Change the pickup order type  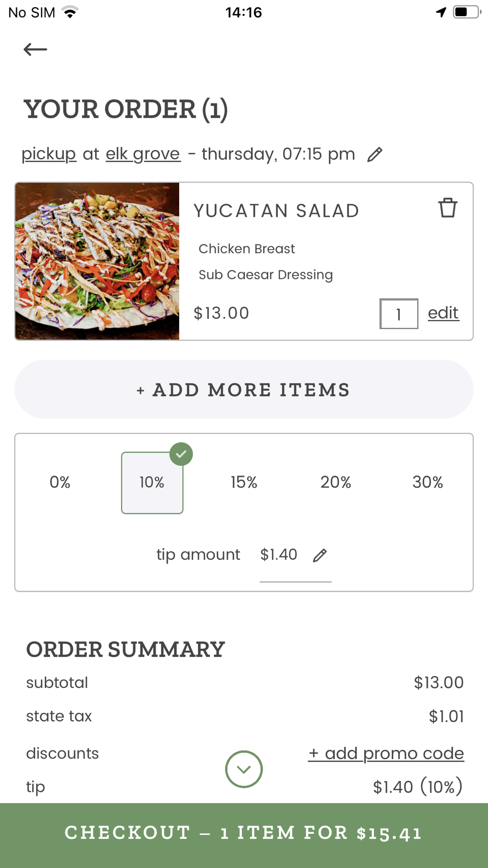49,154
